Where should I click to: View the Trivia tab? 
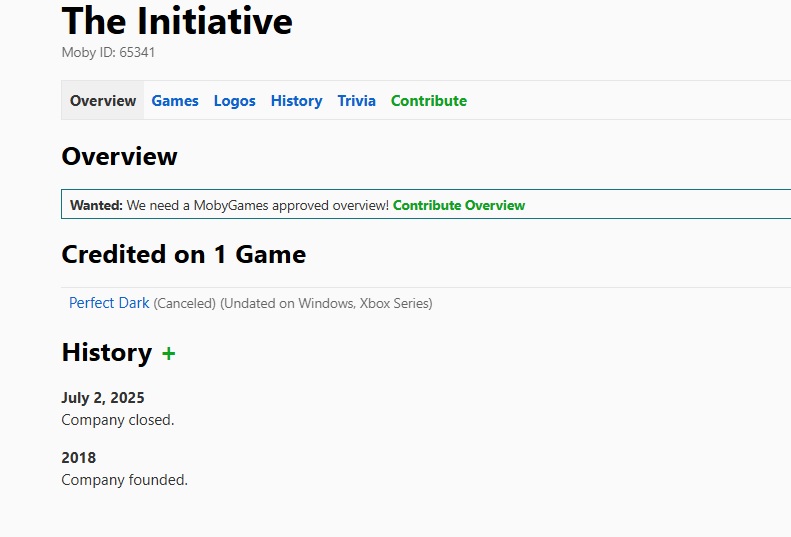click(x=357, y=100)
